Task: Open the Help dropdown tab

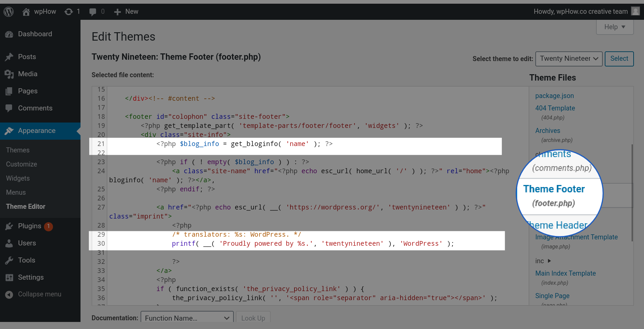Action: (615, 27)
